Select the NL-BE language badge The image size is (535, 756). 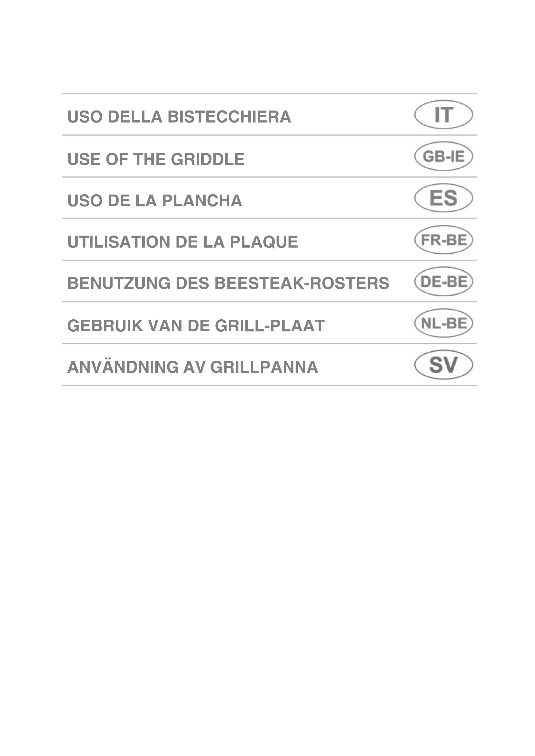[x=443, y=323]
